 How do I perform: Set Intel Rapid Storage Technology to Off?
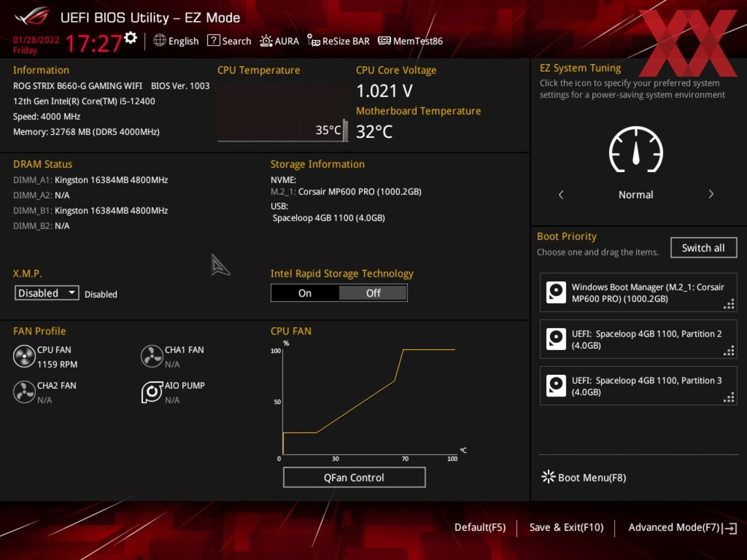[373, 293]
